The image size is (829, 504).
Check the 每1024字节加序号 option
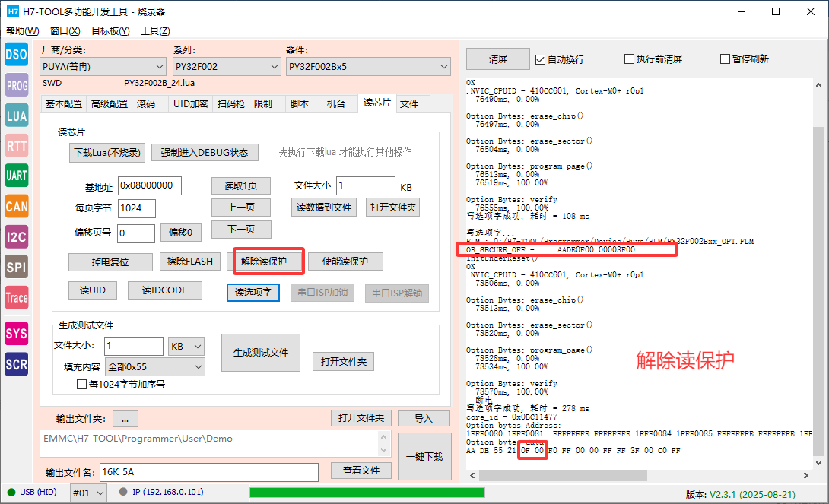coord(82,385)
